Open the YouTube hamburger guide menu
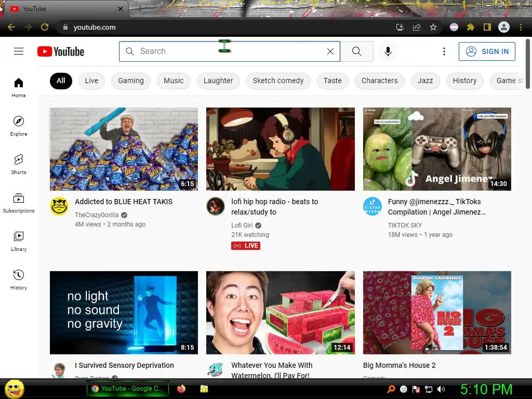The image size is (532, 399). click(x=19, y=51)
